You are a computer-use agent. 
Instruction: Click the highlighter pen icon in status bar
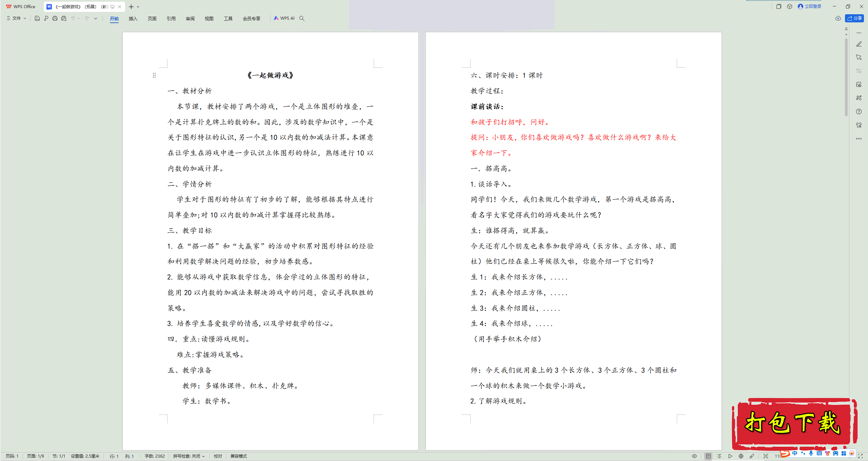click(x=752, y=456)
